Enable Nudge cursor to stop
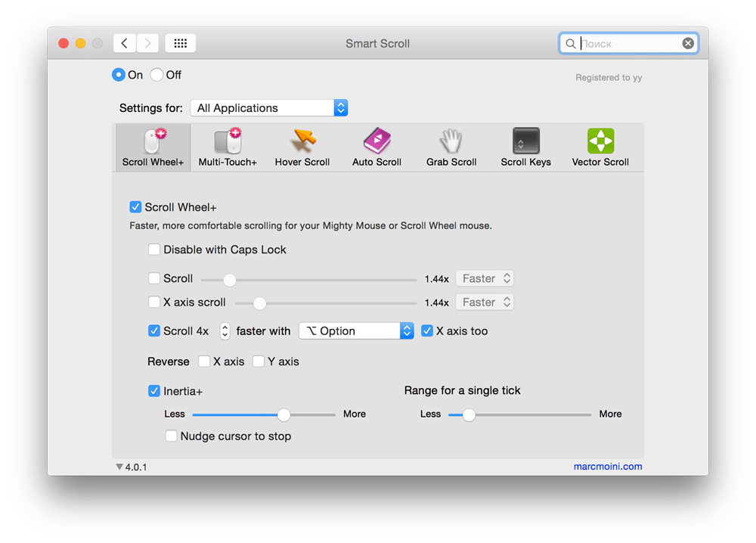The width and height of the screenshot is (756, 543). pos(171,436)
